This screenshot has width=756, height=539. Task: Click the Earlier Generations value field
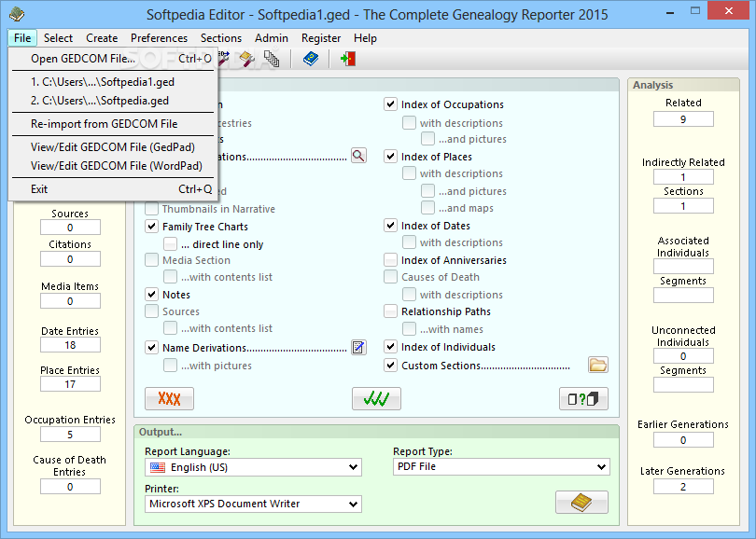click(683, 440)
